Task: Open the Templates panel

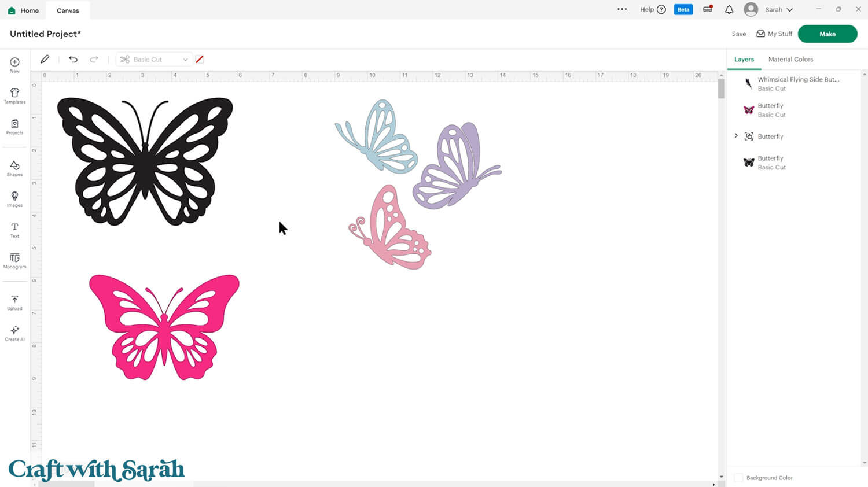Action: pyautogui.click(x=14, y=96)
